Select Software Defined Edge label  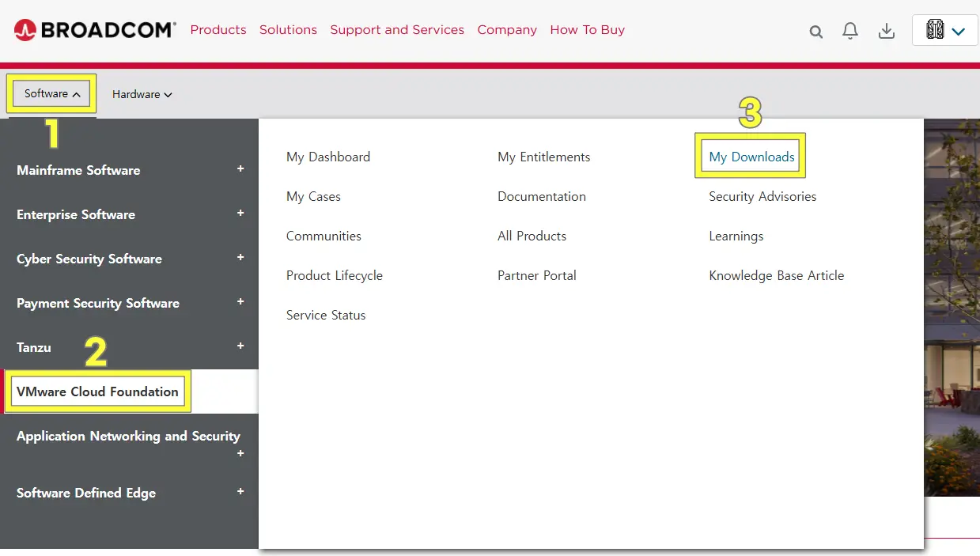pos(86,493)
